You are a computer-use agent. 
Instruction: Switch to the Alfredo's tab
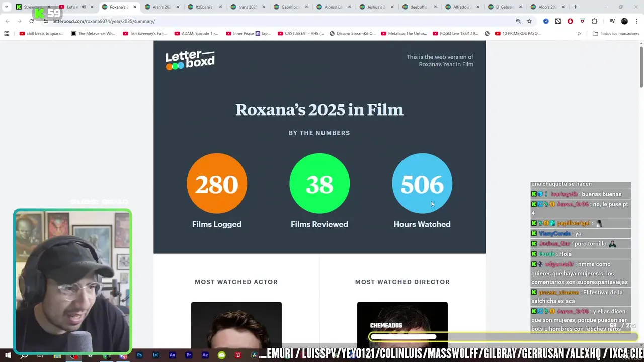463,7
